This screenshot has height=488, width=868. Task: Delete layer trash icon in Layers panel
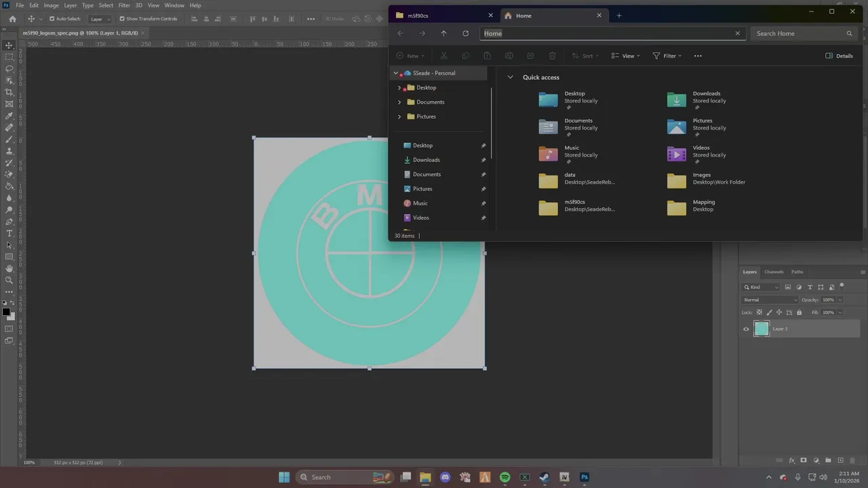pos(853,461)
